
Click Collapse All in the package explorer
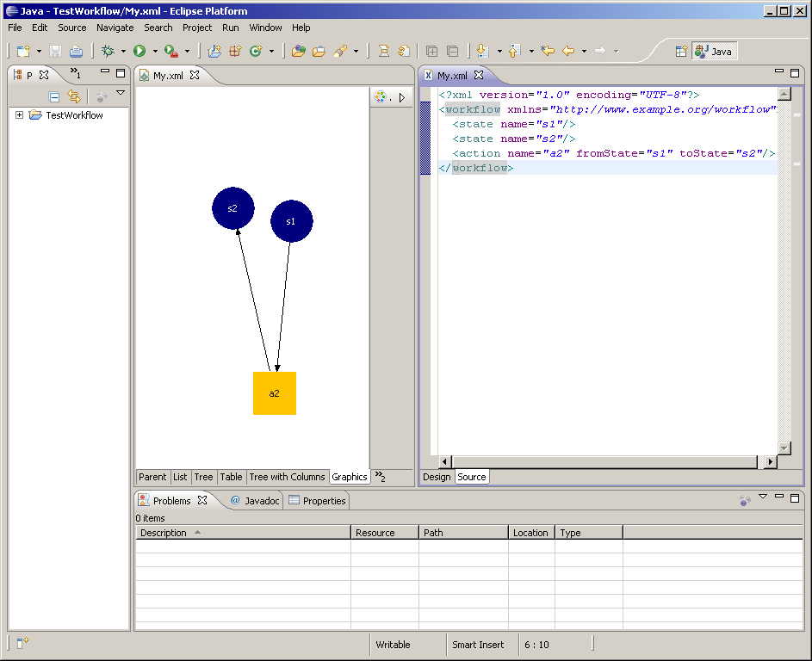[54, 97]
